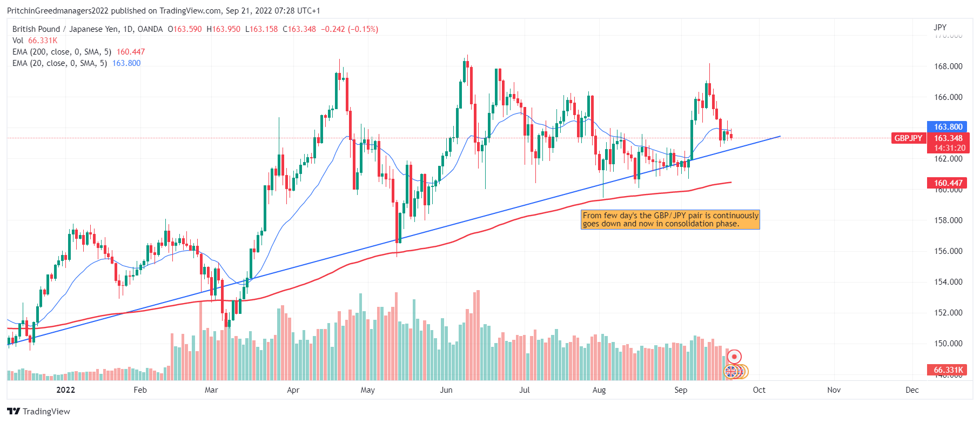Click the 163.800 value in EMA 20 legend
The width and height of the screenshot is (980, 423).
tap(126, 63)
